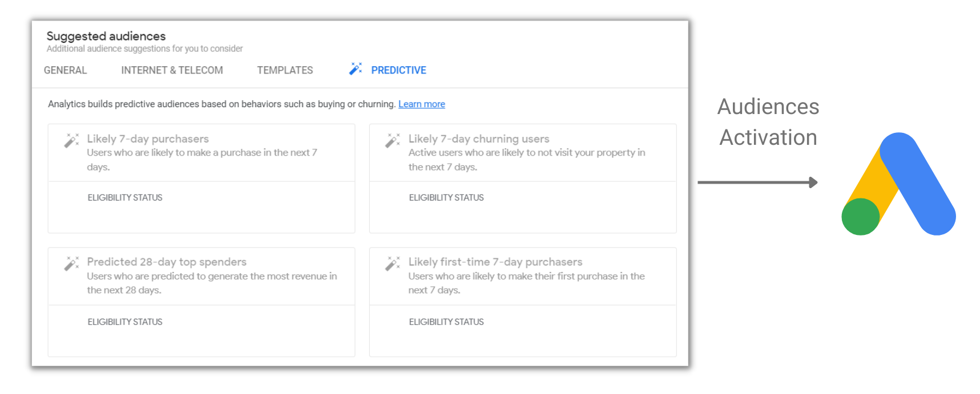The height and width of the screenshot is (394, 980).
Task: Click the arrow pointing to Google Ads
Action: [x=757, y=182]
